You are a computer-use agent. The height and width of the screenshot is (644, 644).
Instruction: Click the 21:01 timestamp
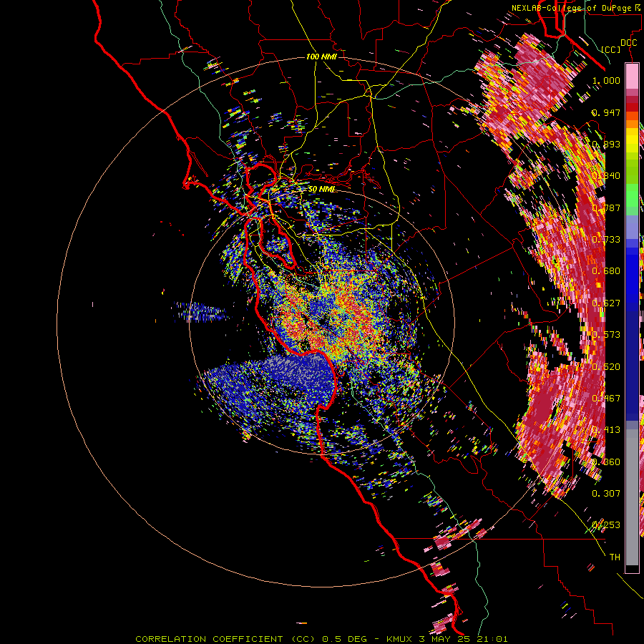[x=492, y=639]
